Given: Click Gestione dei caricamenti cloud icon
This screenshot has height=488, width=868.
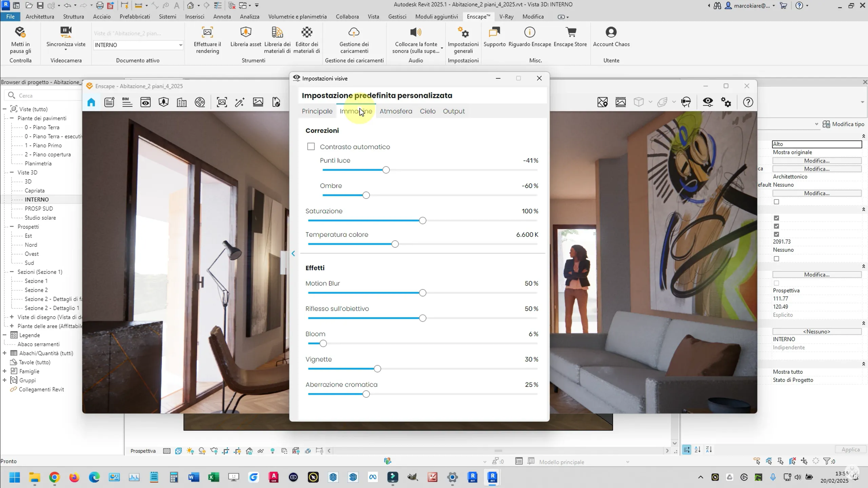Looking at the screenshot, I should [354, 33].
